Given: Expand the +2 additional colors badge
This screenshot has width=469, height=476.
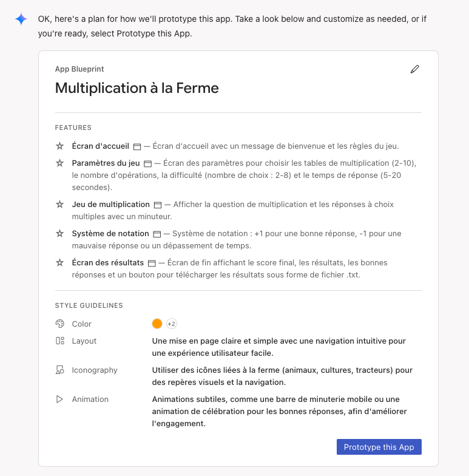Looking at the screenshot, I should [171, 324].
